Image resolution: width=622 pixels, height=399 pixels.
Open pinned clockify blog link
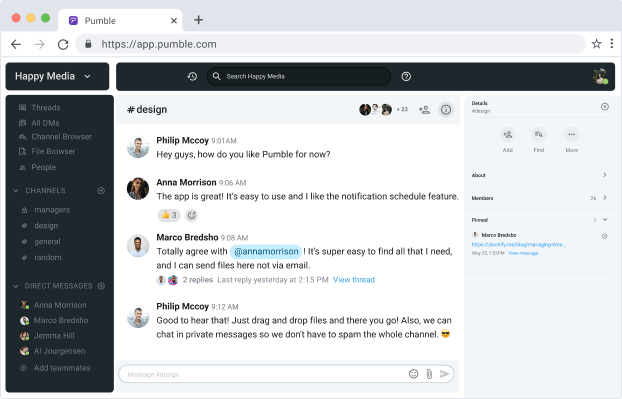(x=518, y=244)
